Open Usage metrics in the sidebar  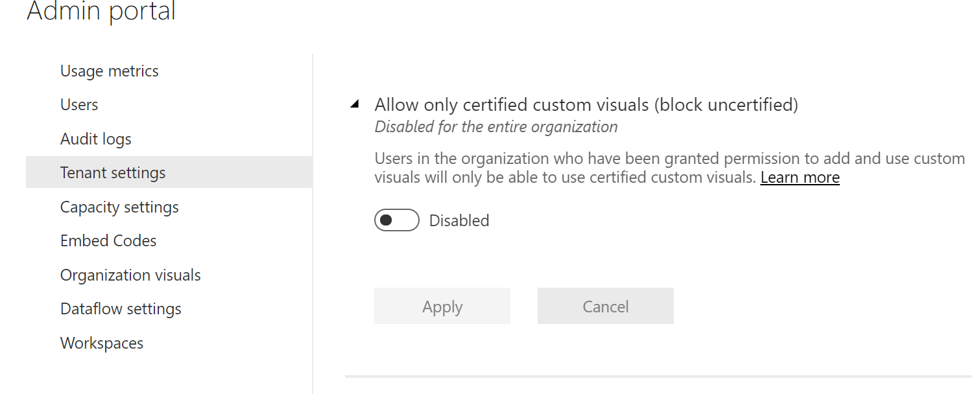click(109, 71)
